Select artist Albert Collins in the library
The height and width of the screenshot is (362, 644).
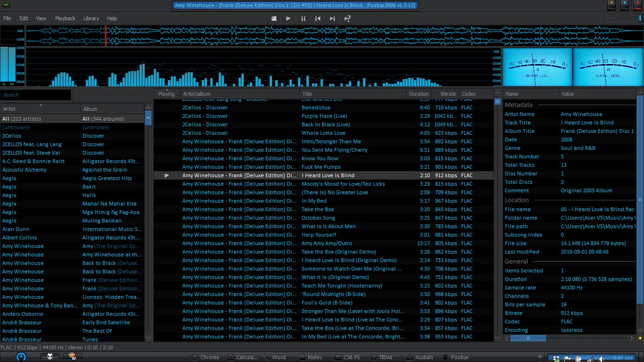[19, 238]
